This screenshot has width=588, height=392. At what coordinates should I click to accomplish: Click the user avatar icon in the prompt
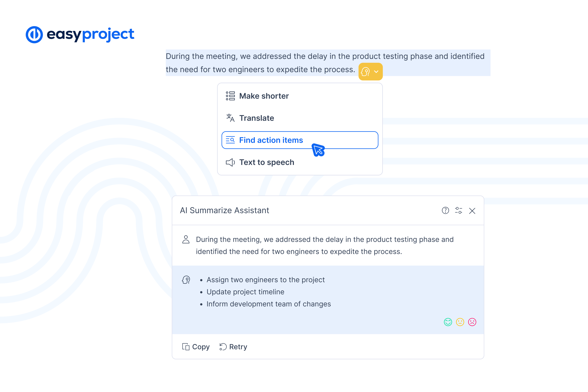tap(186, 240)
